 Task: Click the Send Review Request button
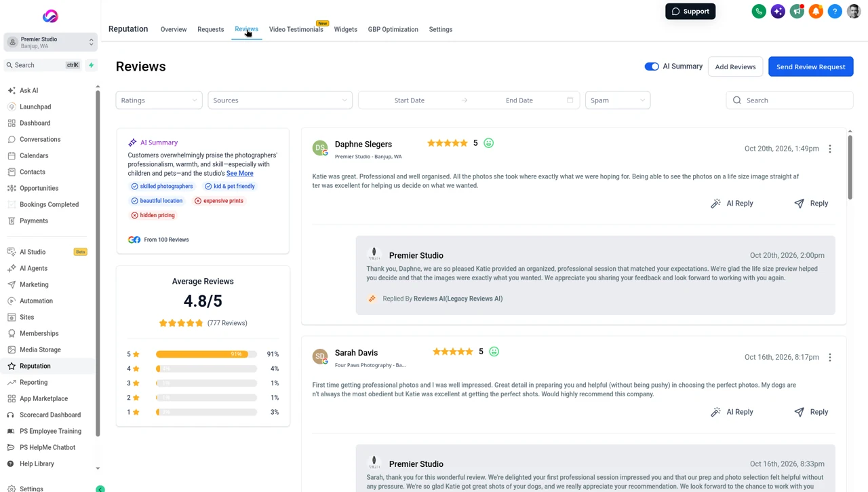810,67
